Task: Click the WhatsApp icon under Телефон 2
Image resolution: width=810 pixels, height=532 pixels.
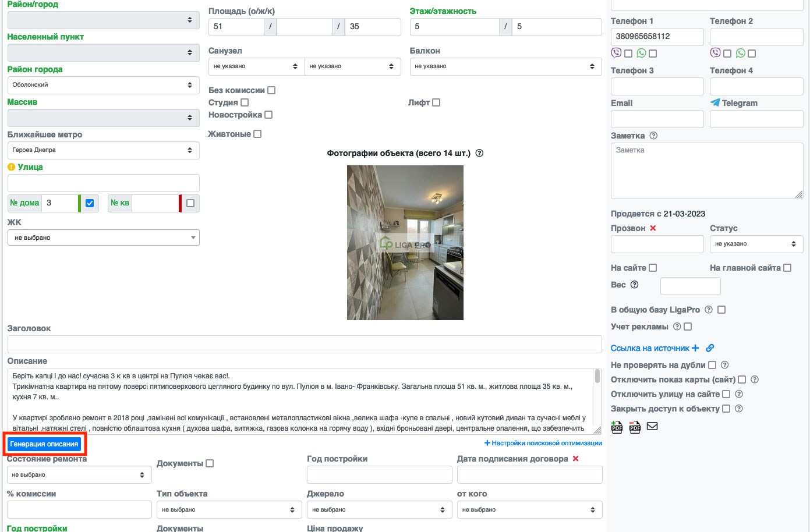Action: pyautogui.click(x=741, y=53)
